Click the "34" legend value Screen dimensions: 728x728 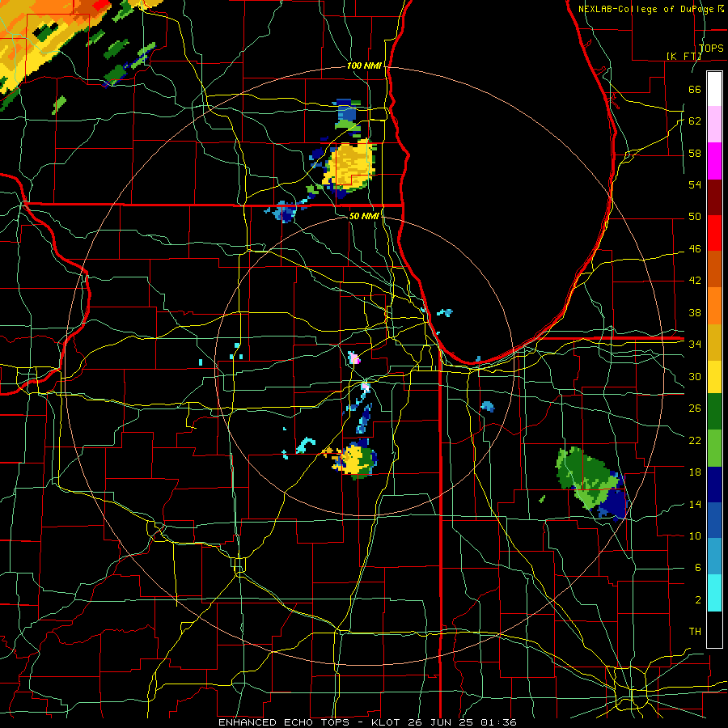(x=695, y=345)
